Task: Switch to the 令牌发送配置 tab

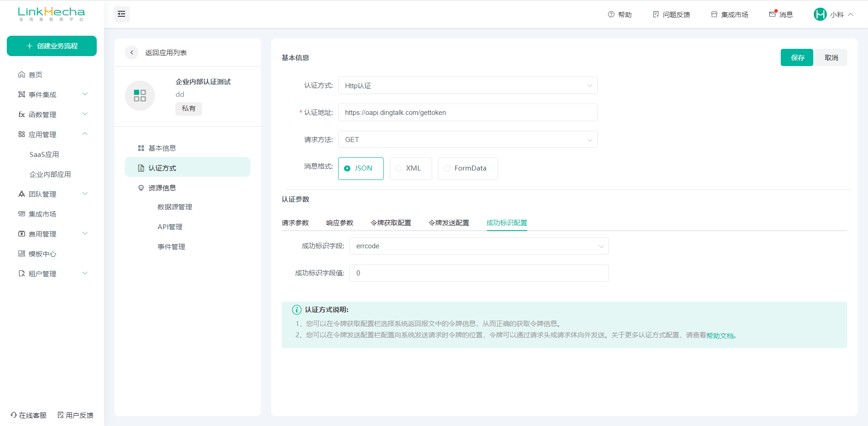Action: pyautogui.click(x=449, y=223)
